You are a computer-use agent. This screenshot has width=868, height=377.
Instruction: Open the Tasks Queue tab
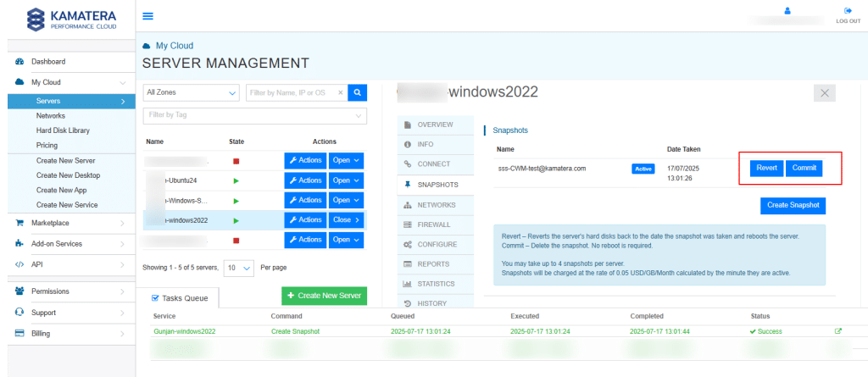181,297
